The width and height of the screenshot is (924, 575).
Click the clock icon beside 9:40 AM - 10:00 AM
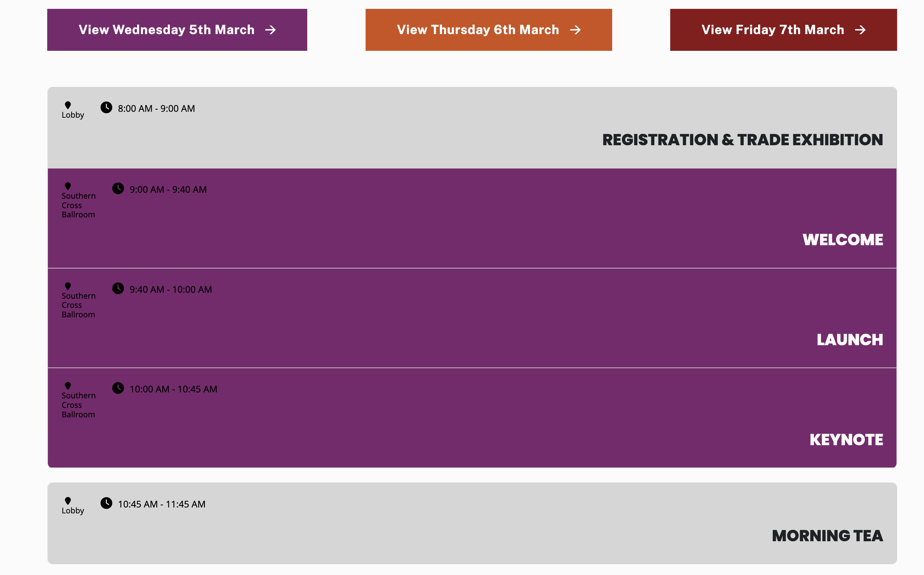(x=118, y=288)
